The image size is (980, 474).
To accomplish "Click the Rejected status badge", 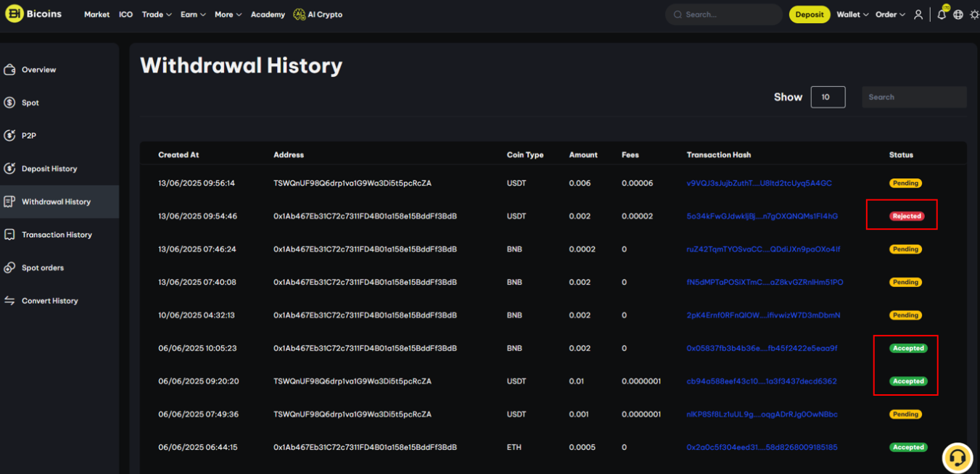I will (x=907, y=216).
